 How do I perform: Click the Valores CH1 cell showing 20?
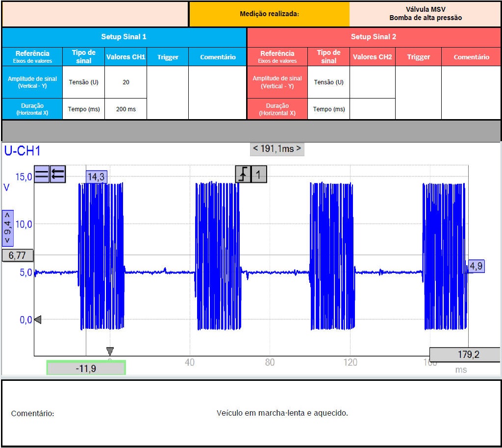point(125,82)
